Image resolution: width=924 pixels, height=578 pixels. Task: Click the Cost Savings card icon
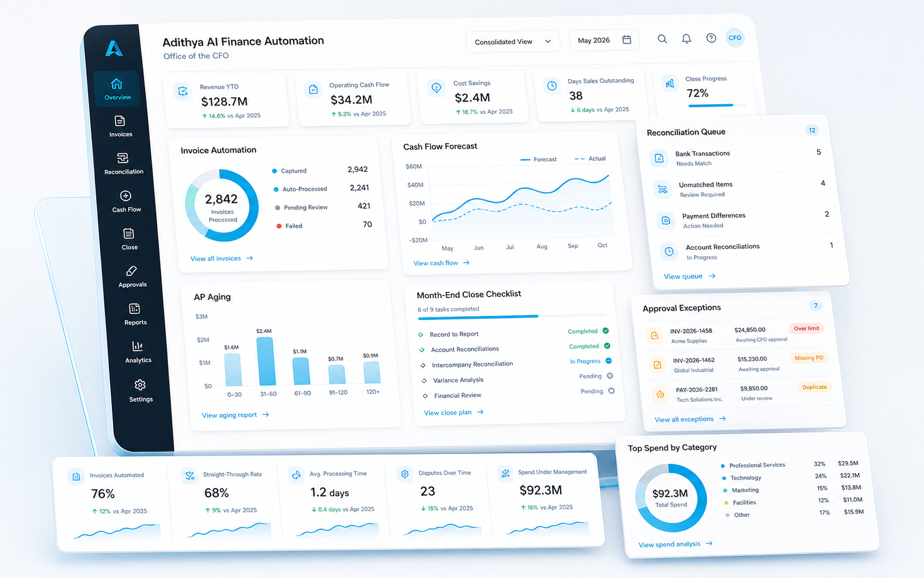tap(436, 87)
